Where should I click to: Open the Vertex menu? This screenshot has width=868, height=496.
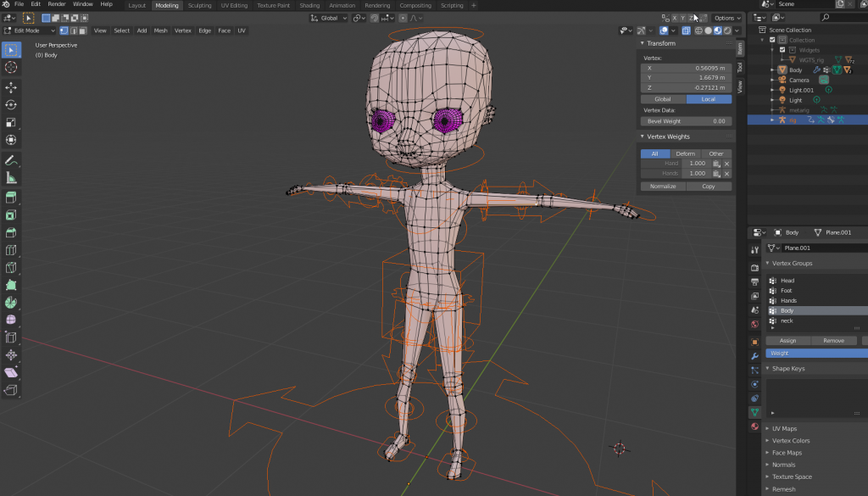click(x=183, y=31)
